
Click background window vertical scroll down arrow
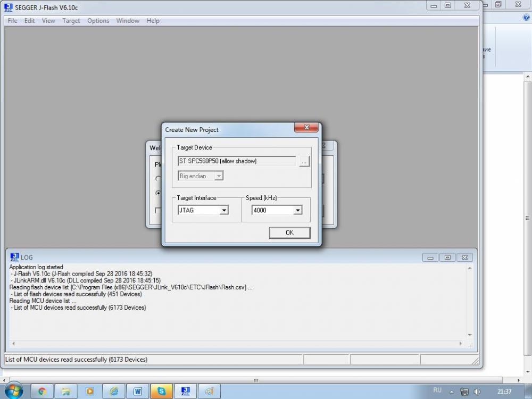pos(528,372)
